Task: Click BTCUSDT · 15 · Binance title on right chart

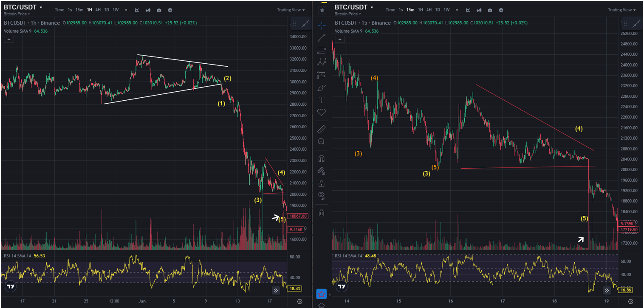Action: (x=362, y=23)
